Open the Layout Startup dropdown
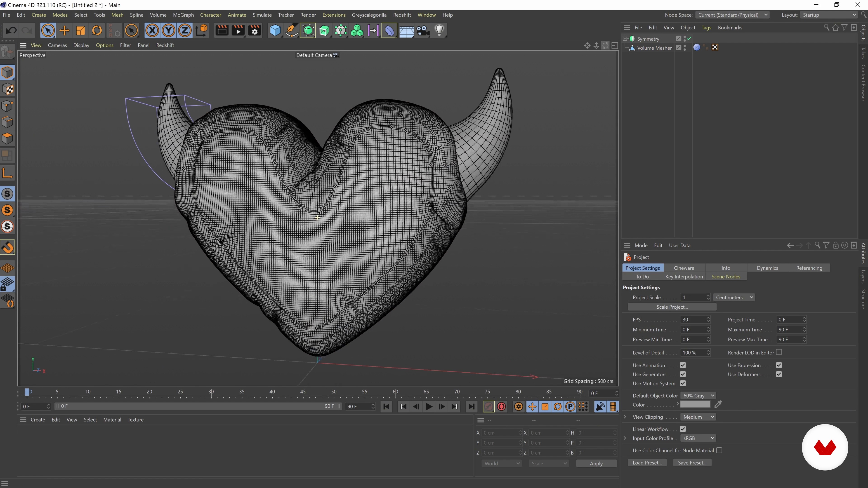The image size is (868, 488). click(x=829, y=15)
